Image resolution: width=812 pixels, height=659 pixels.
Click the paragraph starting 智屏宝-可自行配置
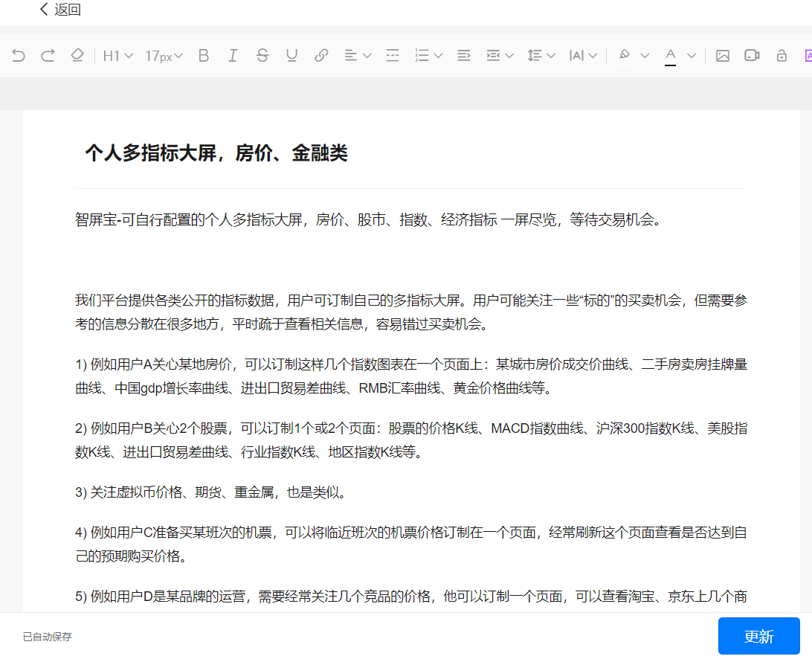(x=368, y=219)
